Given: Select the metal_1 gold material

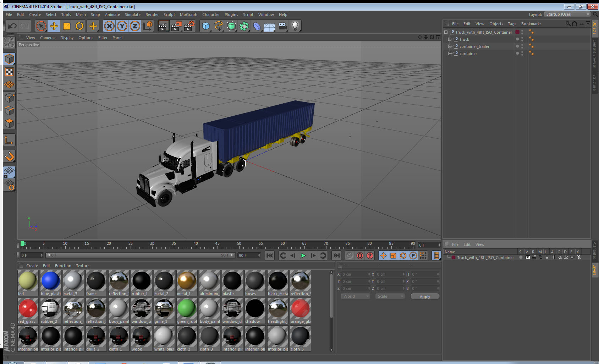Looking at the screenshot, I should click(187, 283).
